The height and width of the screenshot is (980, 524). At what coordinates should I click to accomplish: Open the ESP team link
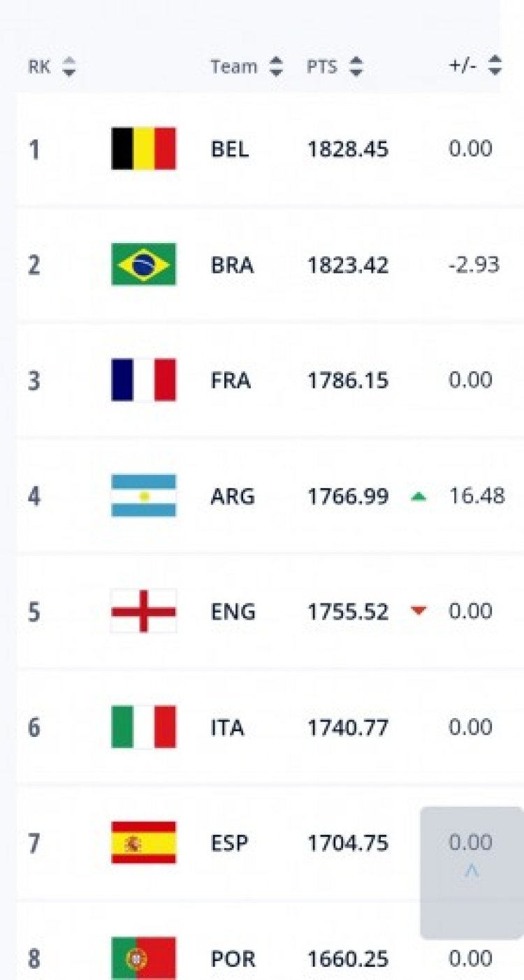pos(229,843)
